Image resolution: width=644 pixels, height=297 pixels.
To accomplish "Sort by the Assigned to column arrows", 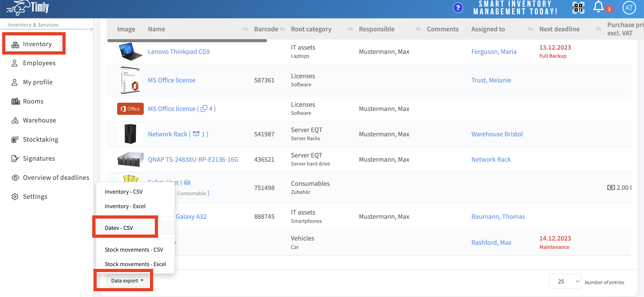I will click(x=530, y=29).
